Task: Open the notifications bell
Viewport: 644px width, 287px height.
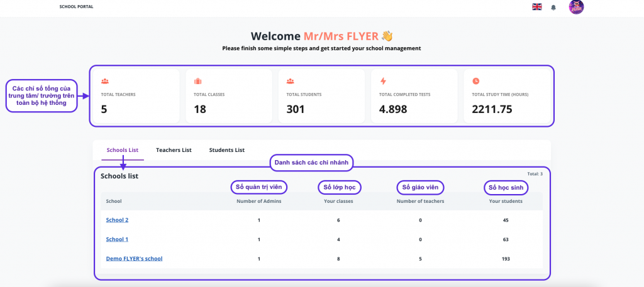Action: click(x=553, y=8)
